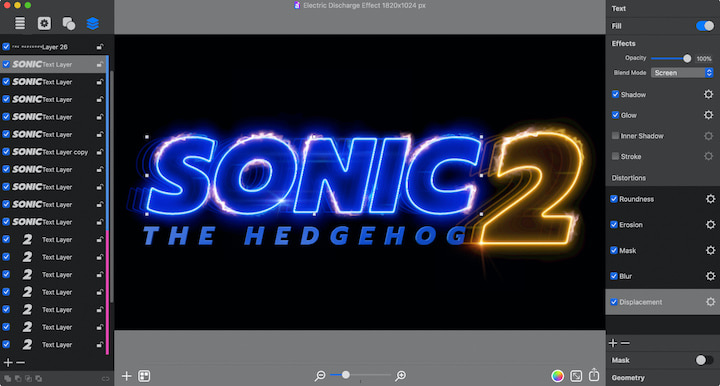Open Mask distortion settings gear
720x386 pixels.
[710, 250]
